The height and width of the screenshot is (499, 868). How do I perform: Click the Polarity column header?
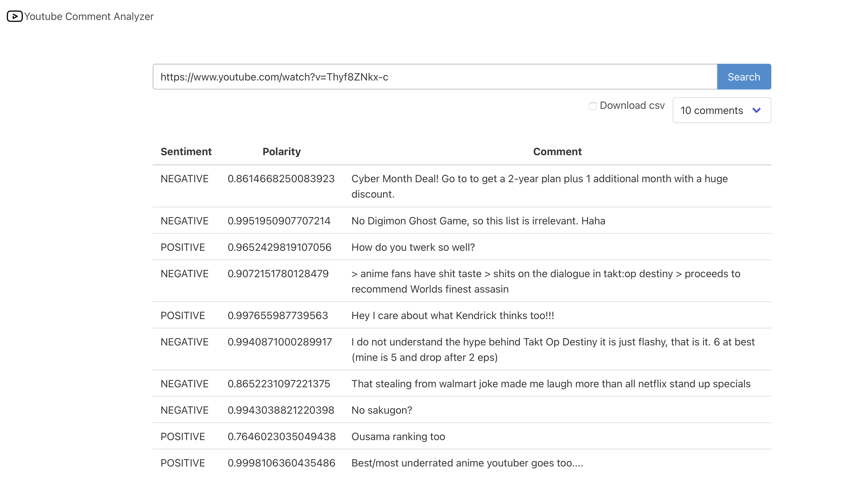pos(281,152)
